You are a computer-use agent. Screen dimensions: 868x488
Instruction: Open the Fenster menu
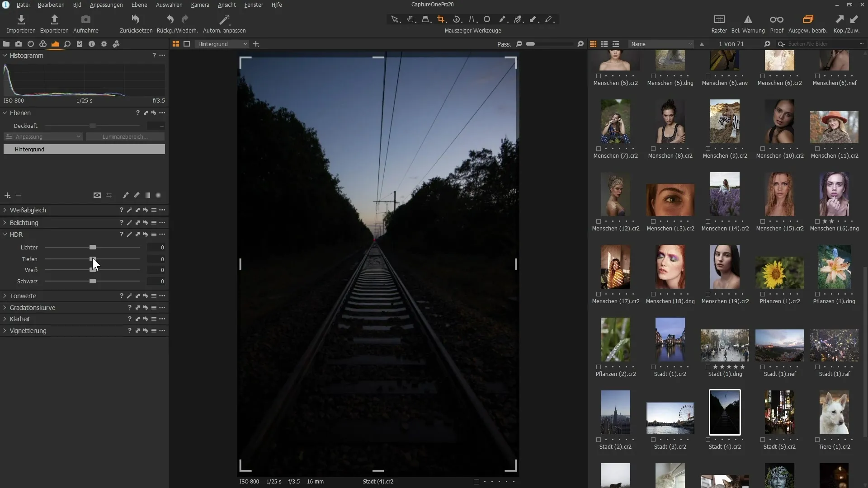pos(254,5)
